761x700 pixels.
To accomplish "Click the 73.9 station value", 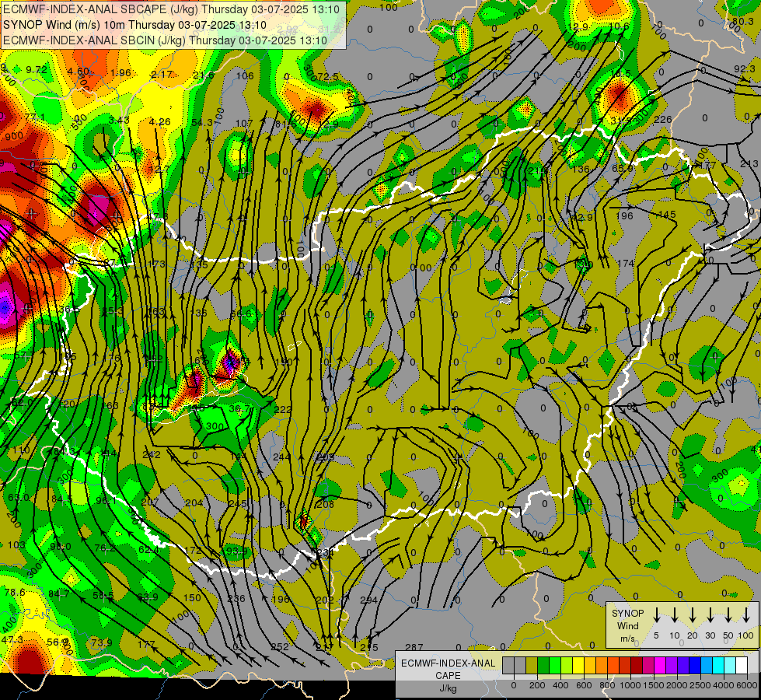I will [101, 642].
